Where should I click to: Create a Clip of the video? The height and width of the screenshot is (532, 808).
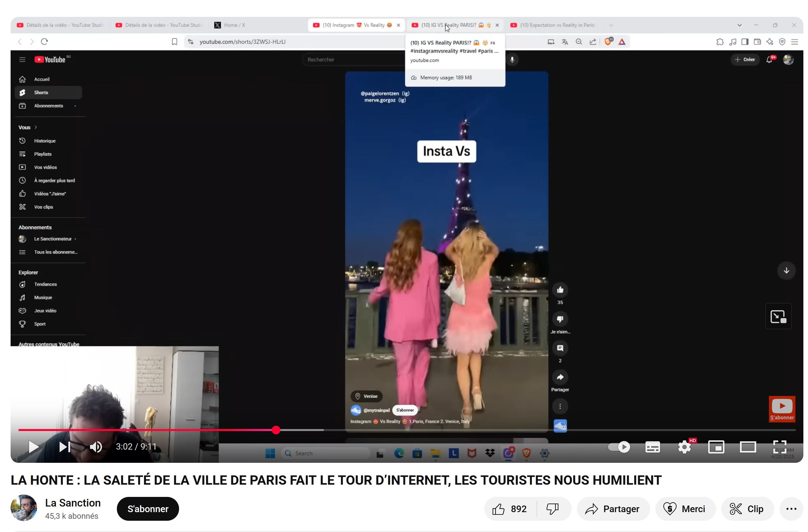747,509
